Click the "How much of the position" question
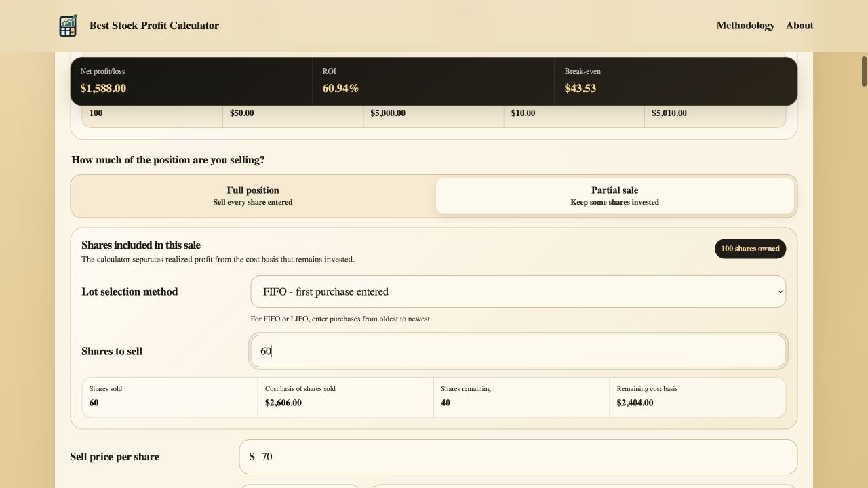The width and height of the screenshot is (868, 488). 168,160
